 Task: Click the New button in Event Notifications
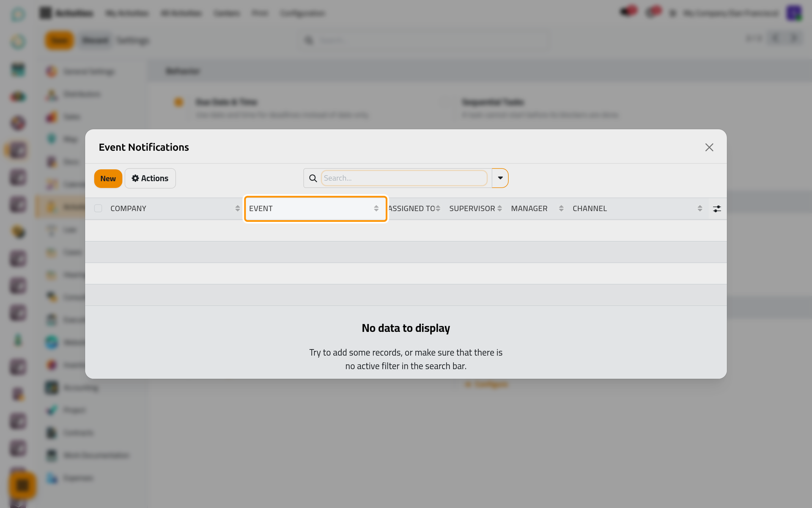tap(108, 178)
